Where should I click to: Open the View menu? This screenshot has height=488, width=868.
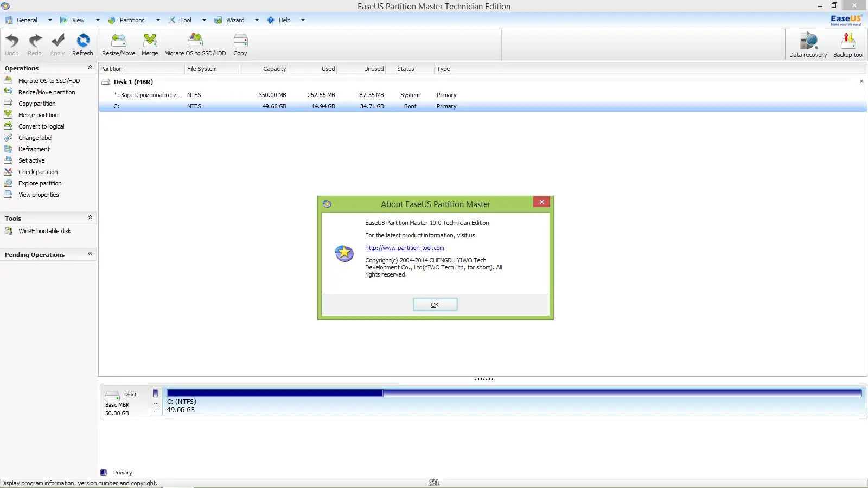point(79,20)
